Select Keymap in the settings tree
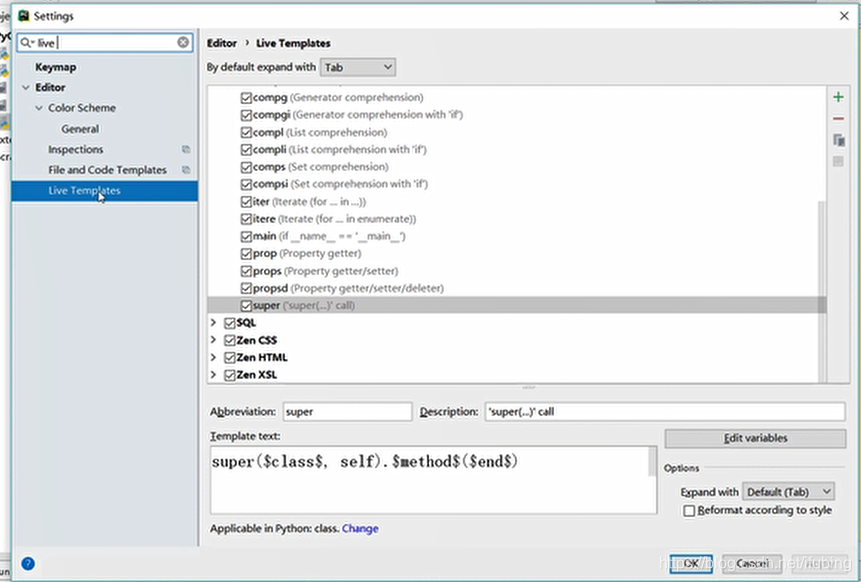This screenshot has width=861, height=582. click(55, 67)
